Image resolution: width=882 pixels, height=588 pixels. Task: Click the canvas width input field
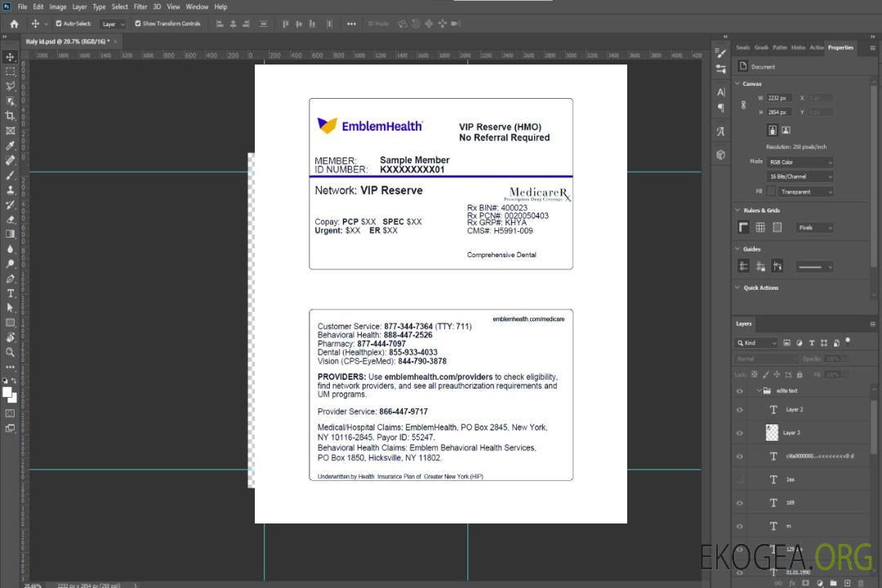point(778,98)
